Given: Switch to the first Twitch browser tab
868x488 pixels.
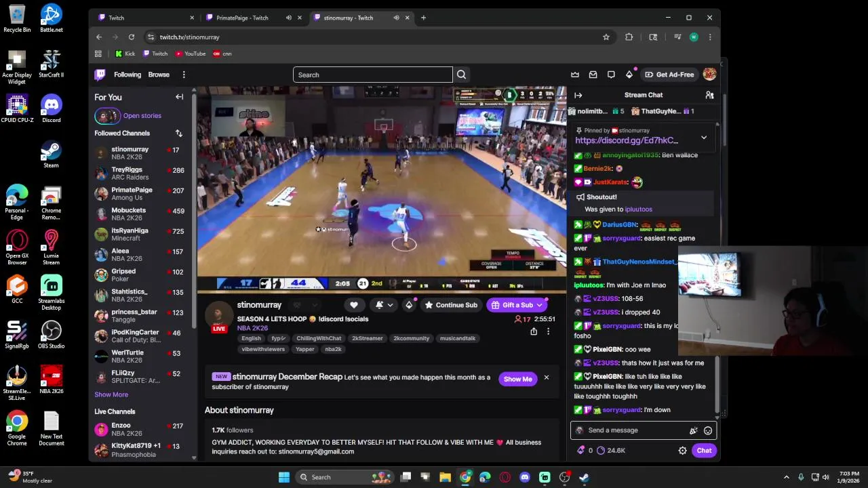Looking at the screenshot, I should tap(146, 18).
